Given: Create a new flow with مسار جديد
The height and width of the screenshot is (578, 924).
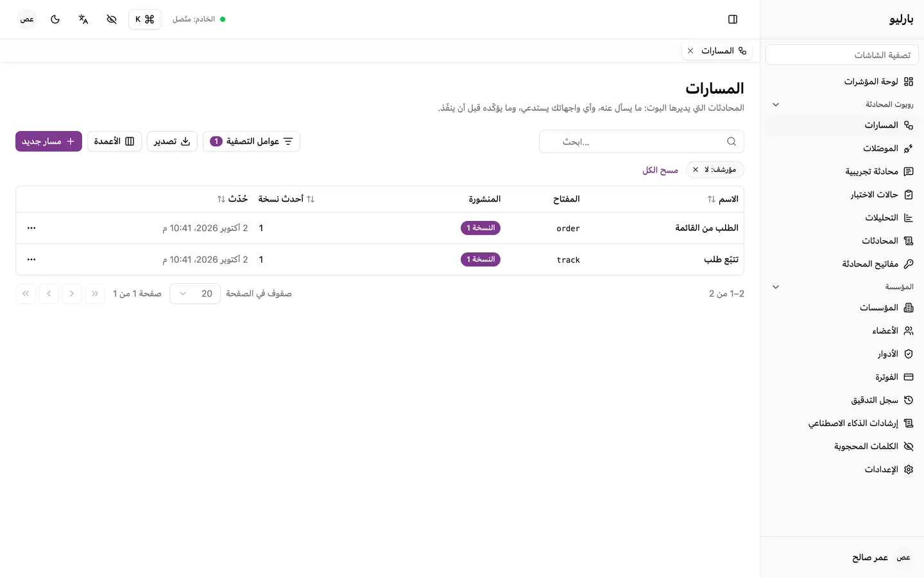Looking at the screenshot, I should pyautogui.click(x=49, y=141).
